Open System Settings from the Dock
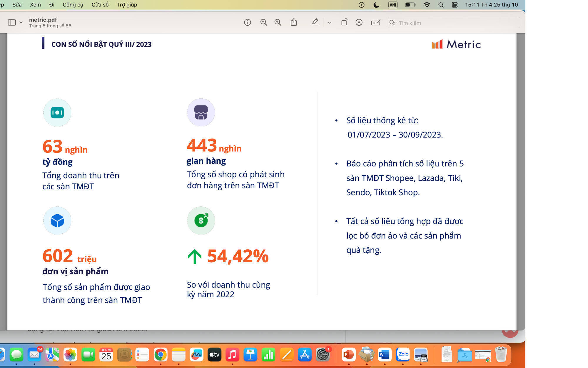The image size is (588, 368). tap(323, 355)
